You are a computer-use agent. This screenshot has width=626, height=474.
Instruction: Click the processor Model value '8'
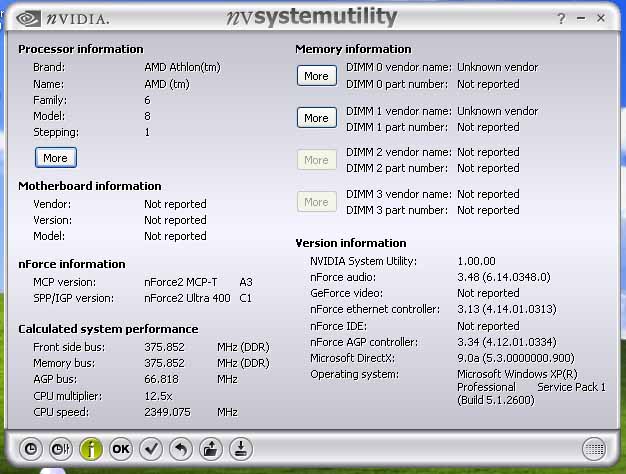coord(147,116)
